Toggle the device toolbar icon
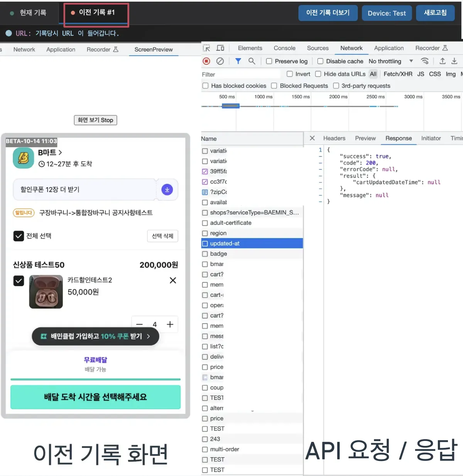The image size is (463, 476). pyautogui.click(x=220, y=48)
